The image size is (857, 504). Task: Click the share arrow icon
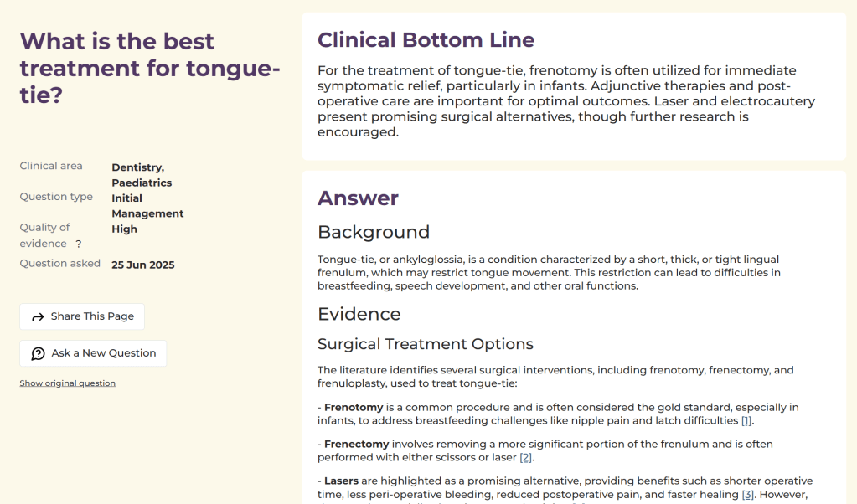pyautogui.click(x=38, y=317)
